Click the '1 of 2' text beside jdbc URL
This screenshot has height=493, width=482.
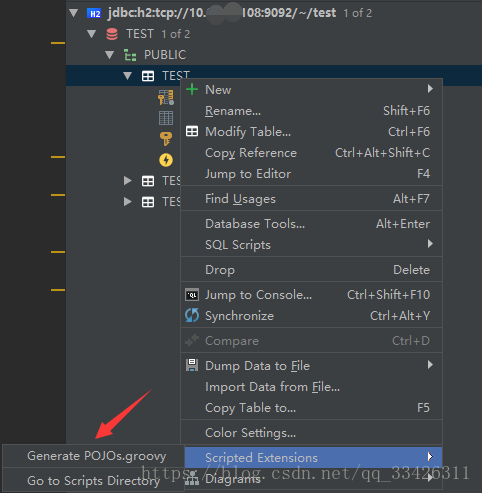pos(358,13)
